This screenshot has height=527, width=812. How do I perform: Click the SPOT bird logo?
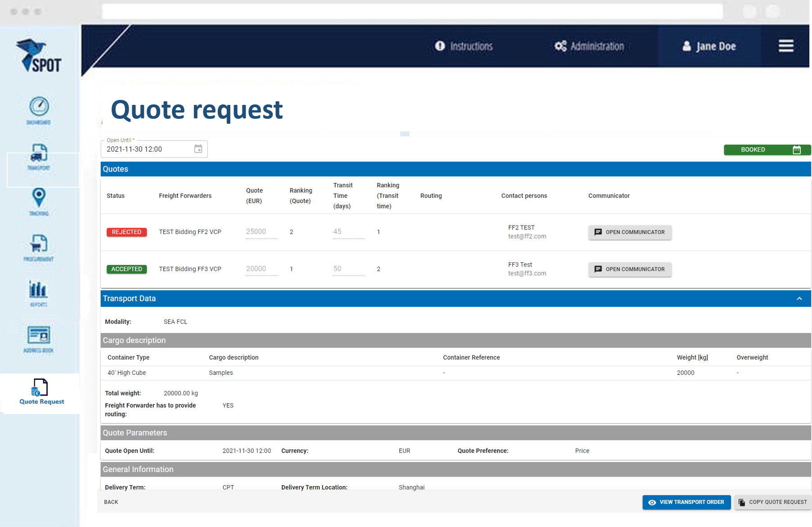point(38,56)
